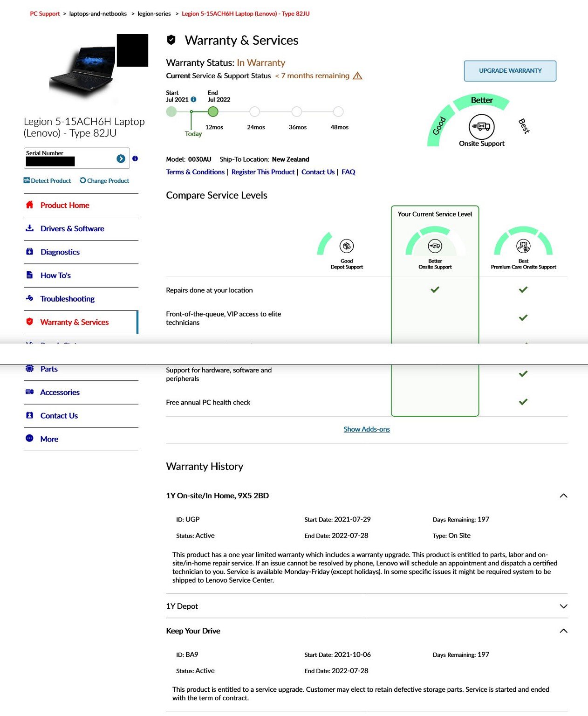The height and width of the screenshot is (716, 588).
Task: Select the 12mos marker on warranty timeline
Action: coord(213,111)
